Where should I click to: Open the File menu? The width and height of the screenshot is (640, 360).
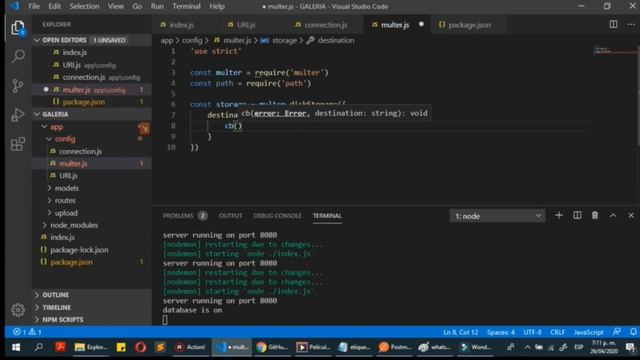[34, 6]
